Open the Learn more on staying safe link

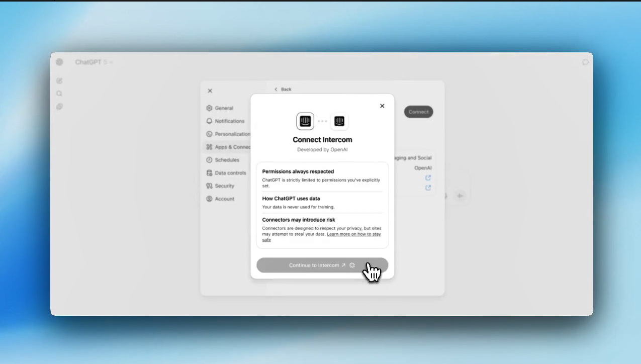coord(353,234)
